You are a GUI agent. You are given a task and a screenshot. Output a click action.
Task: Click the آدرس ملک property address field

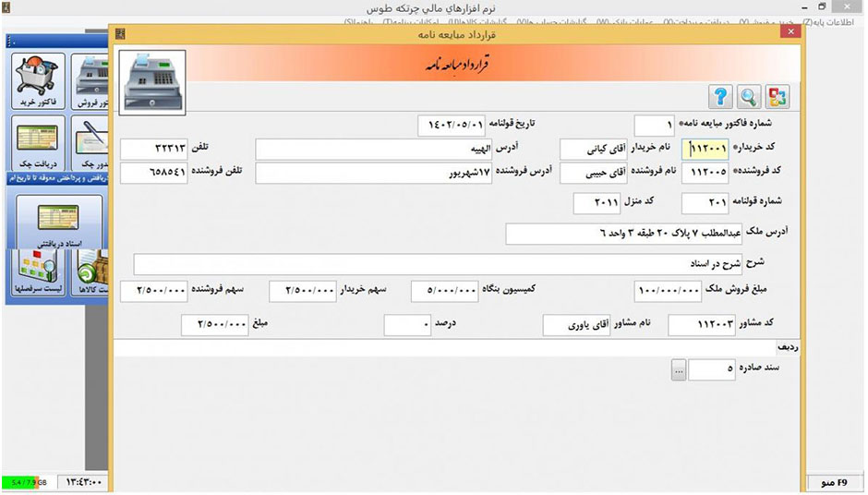(624, 234)
